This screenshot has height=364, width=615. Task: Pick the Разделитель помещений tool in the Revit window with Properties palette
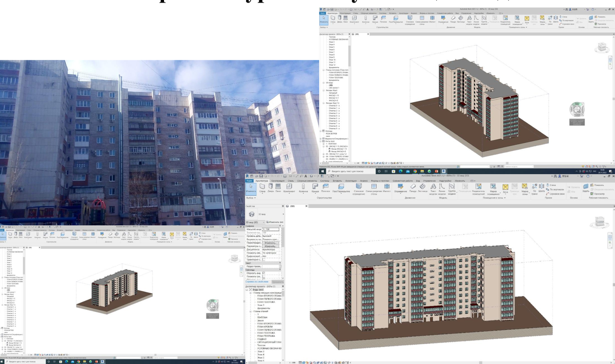pyautogui.click(x=478, y=189)
